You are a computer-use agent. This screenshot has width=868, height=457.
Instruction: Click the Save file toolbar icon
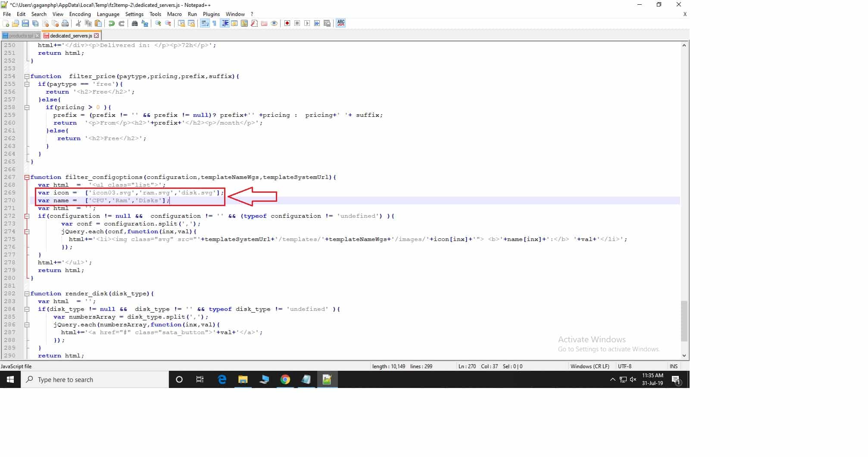pos(25,23)
